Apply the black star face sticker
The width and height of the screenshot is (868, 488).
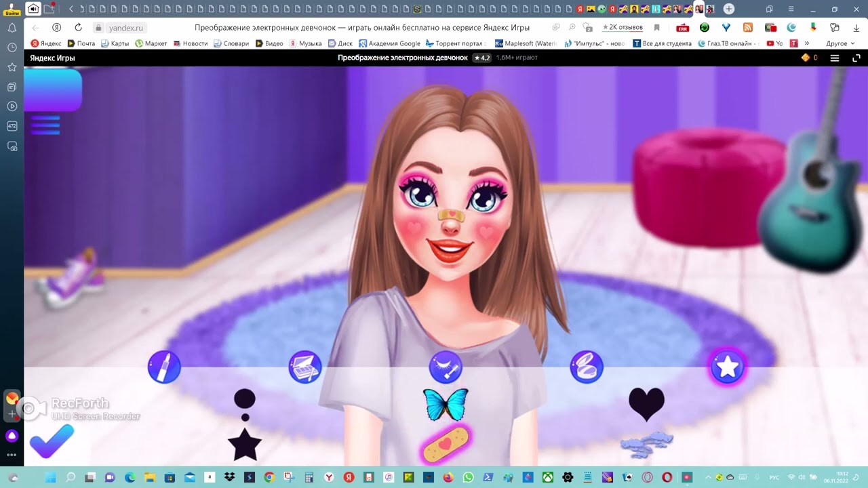click(x=245, y=445)
